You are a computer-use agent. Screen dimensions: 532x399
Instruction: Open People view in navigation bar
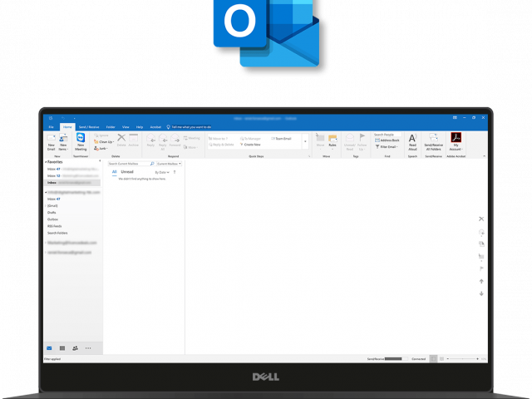75,347
